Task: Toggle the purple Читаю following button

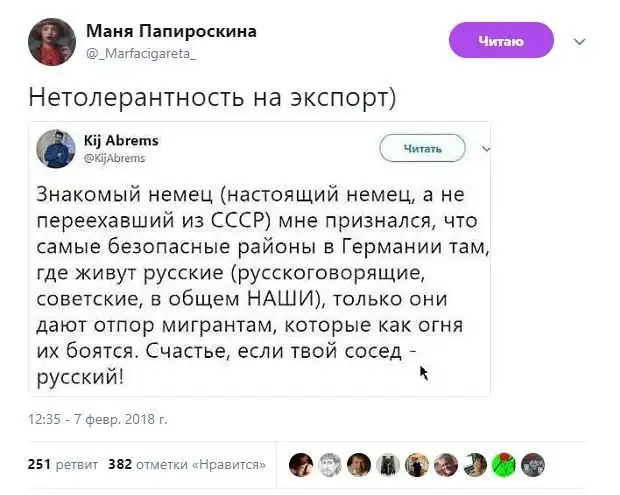Action: [501, 41]
